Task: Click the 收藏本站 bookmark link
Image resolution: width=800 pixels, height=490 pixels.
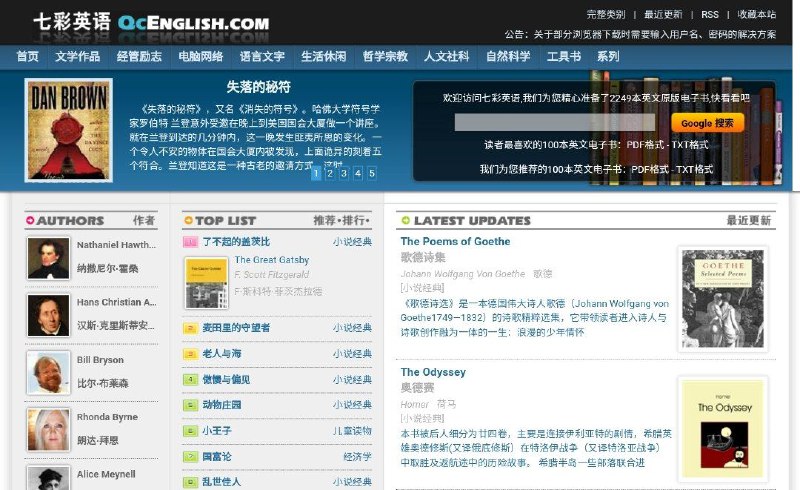Action: click(x=757, y=14)
